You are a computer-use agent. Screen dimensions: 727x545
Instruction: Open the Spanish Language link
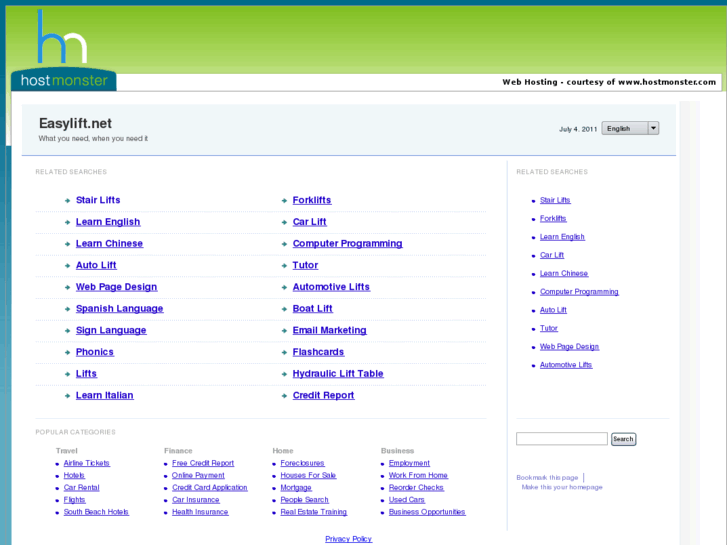[120, 308]
